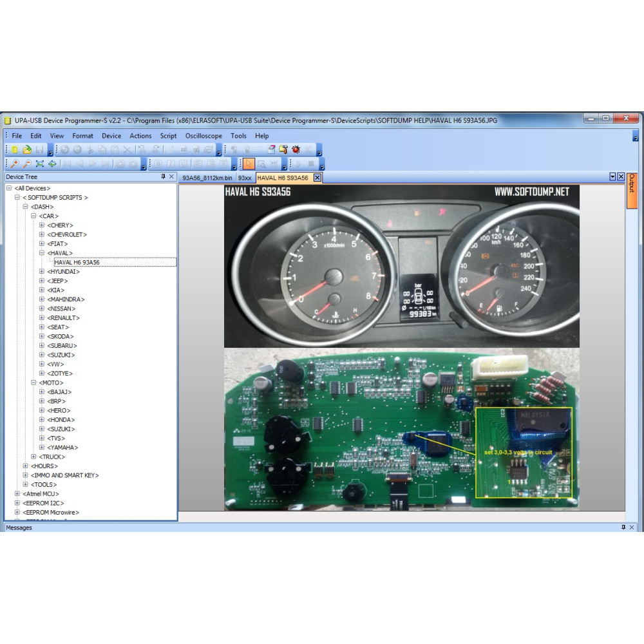Select the YAMAHA tree item
Viewport: 644px width, 644px height.
tap(62, 448)
